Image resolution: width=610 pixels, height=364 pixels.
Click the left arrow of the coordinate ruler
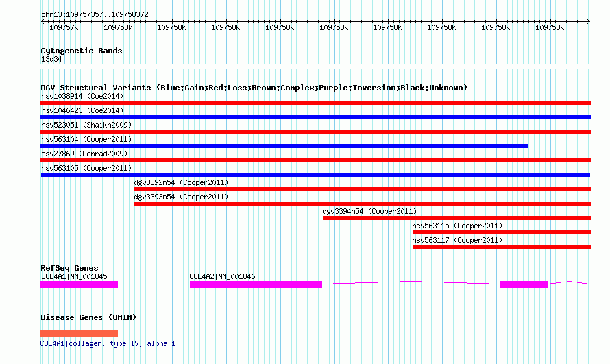(x=42, y=22)
